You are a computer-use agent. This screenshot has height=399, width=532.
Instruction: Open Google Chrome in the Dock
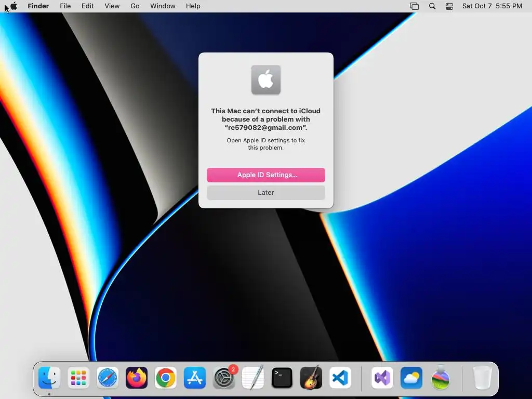(166, 378)
